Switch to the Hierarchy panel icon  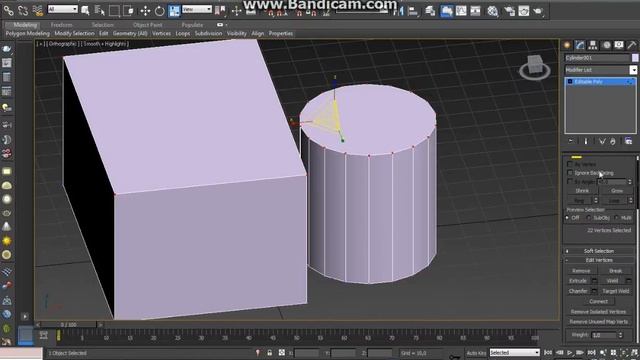(x=593, y=45)
